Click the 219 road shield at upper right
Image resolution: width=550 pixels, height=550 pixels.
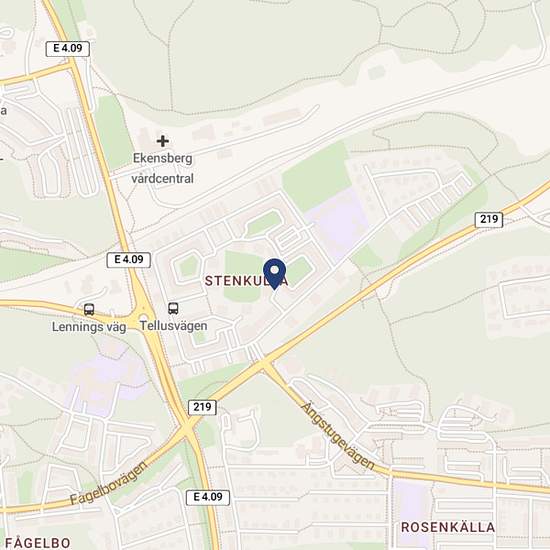coord(489,220)
